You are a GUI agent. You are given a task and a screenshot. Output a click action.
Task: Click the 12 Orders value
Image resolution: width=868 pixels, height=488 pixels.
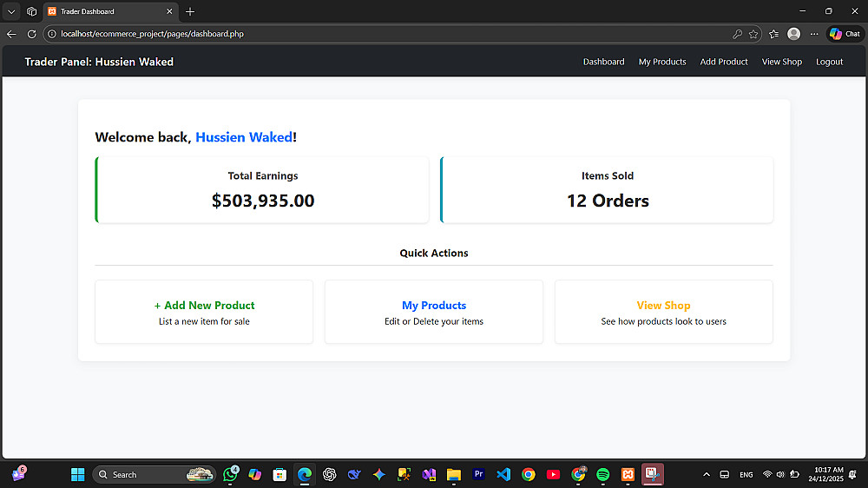tap(608, 201)
